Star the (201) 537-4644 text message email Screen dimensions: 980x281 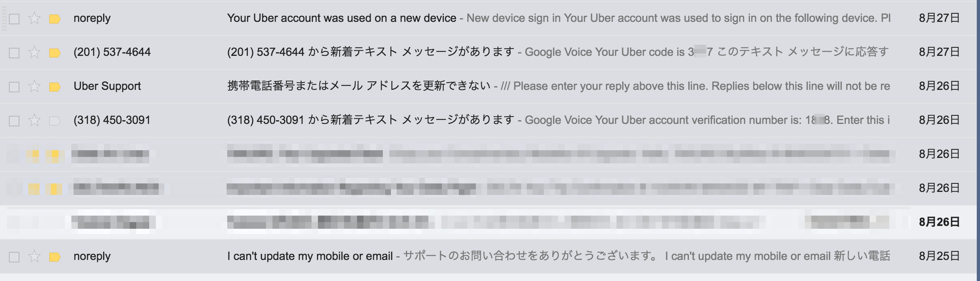tap(35, 53)
